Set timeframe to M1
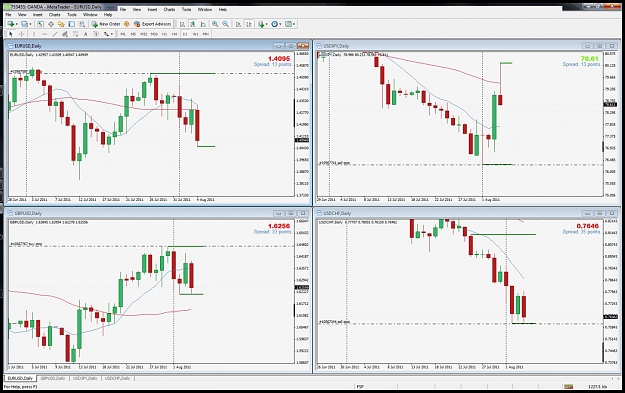 pos(123,34)
